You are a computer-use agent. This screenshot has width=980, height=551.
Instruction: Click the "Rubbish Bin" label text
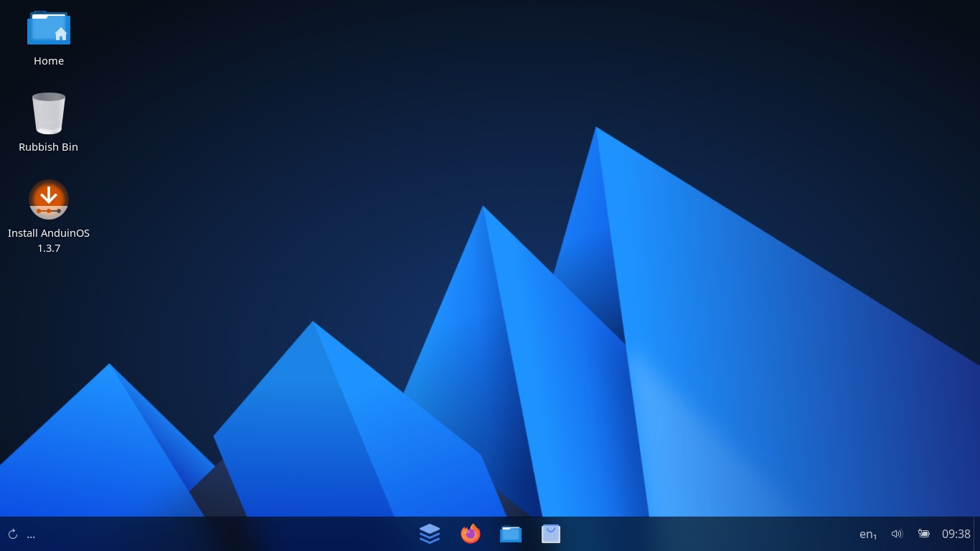pyautogui.click(x=49, y=147)
